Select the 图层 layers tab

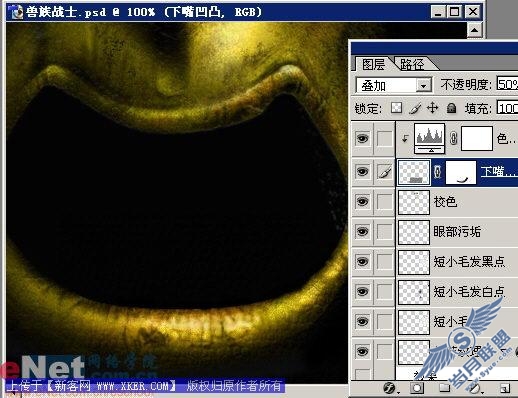coord(374,64)
